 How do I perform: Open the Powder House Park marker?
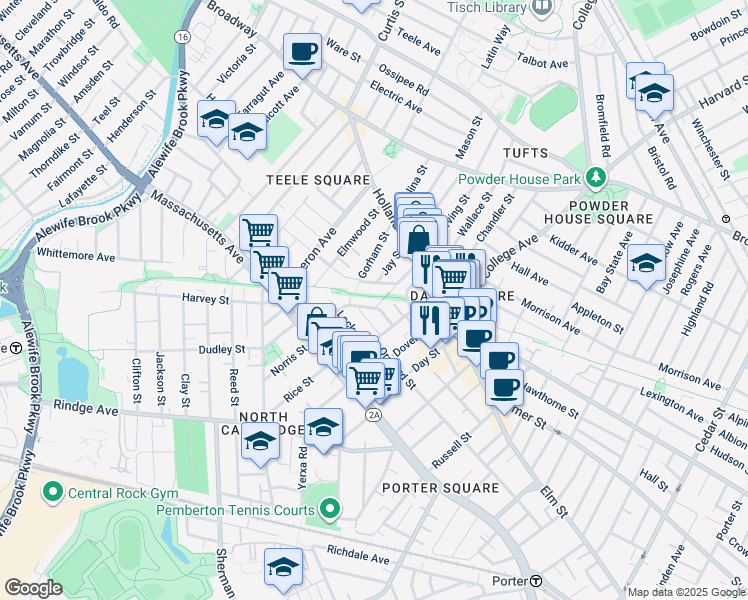(x=597, y=178)
